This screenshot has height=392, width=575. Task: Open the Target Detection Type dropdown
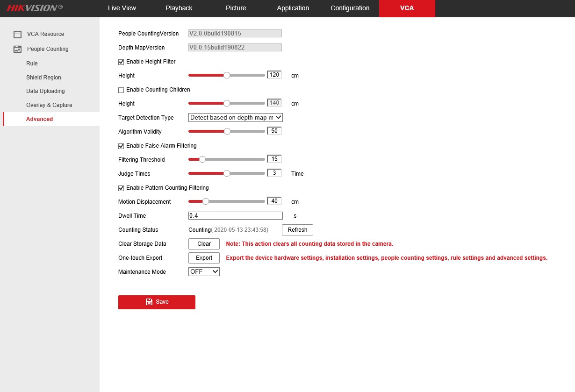pyautogui.click(x=235, y=118)
